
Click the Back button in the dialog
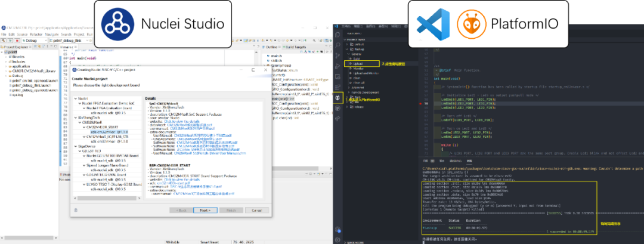(181, 211)
